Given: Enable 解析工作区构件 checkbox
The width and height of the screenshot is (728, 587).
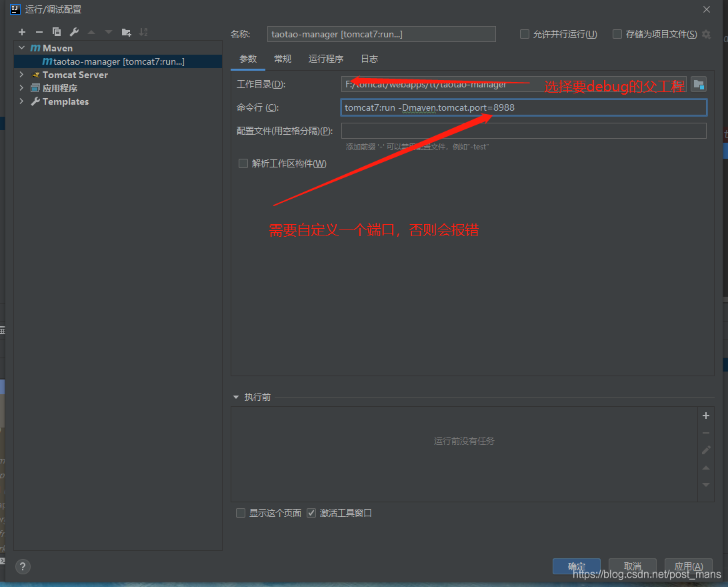Looking at the screenshot, I should 243,163.
